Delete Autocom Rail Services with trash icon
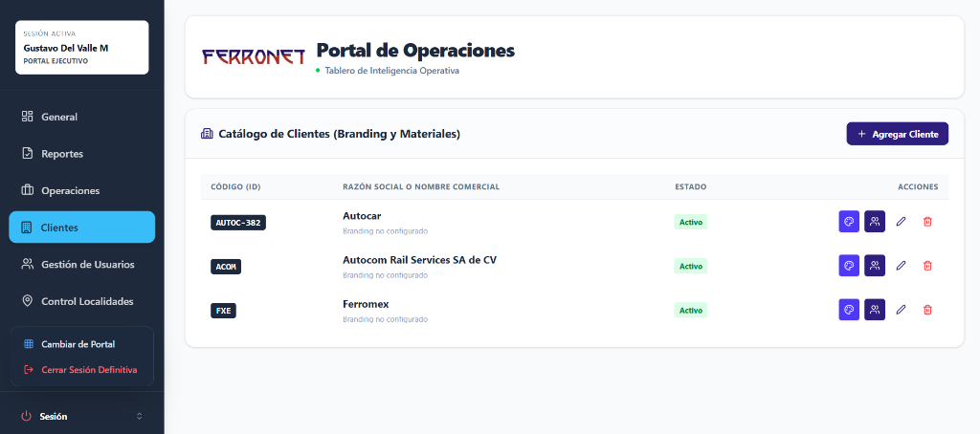The width and height of the screenshot is (980, 434). pyautogui.click(x=927, y=266)
